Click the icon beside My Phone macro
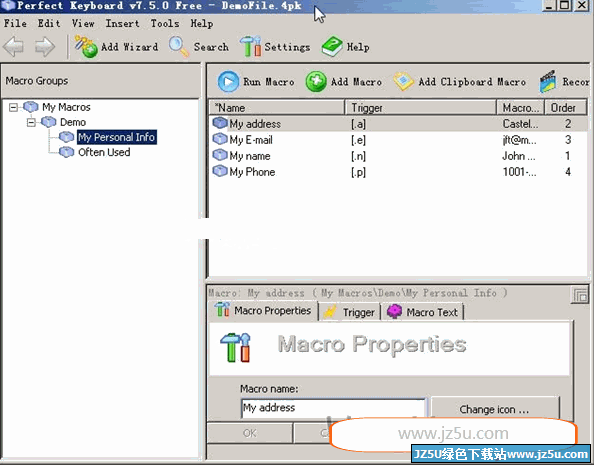 tap(220, 171)
